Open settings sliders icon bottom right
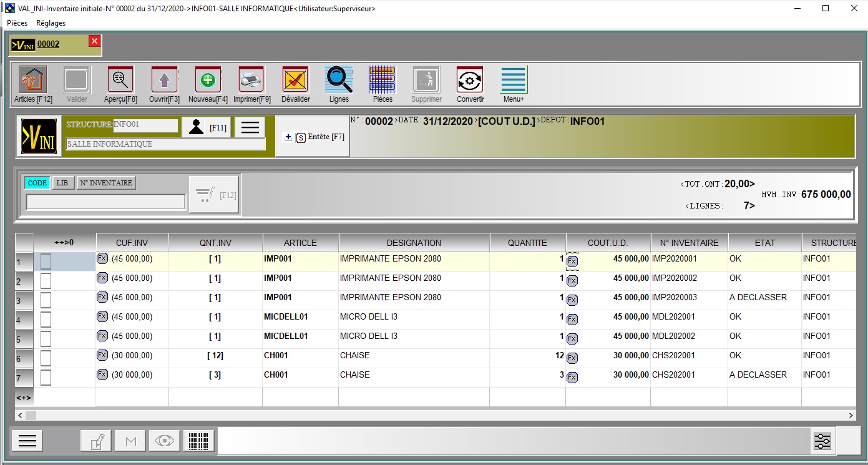Viewport: 868px width, 465px height. [x=822, y=441]
